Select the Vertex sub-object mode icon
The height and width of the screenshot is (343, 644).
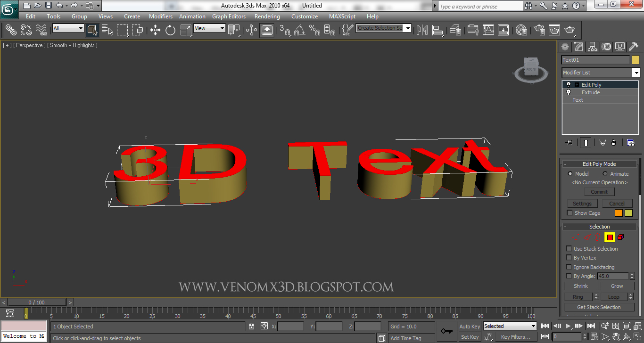click(576, 237)
